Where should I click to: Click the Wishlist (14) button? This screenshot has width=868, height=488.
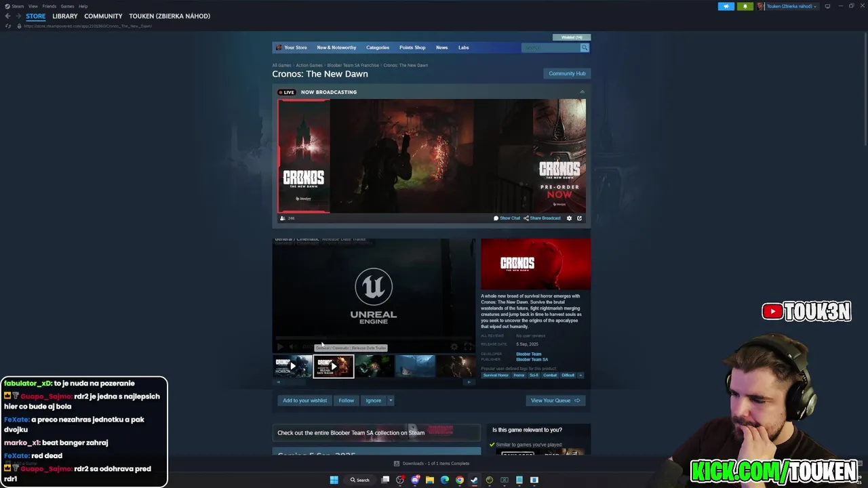pos(572,37)
